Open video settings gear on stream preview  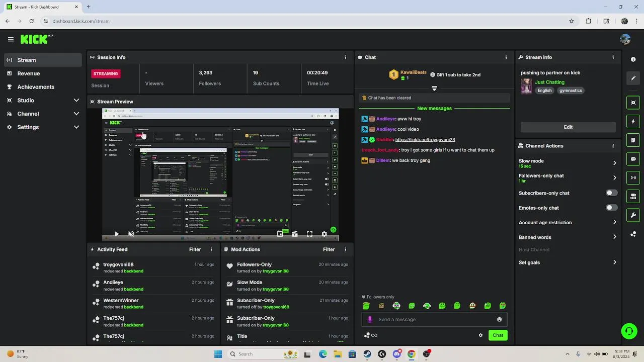point(324,234)
